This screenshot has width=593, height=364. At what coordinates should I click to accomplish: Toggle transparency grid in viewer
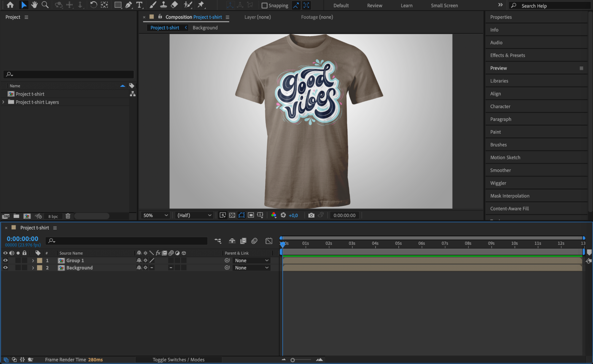point(232,215)
